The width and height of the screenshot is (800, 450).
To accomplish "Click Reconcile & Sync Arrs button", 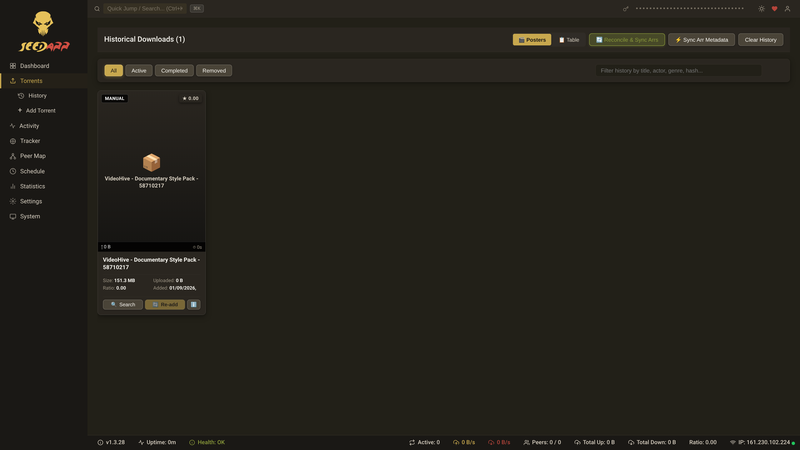I will 627,40.
